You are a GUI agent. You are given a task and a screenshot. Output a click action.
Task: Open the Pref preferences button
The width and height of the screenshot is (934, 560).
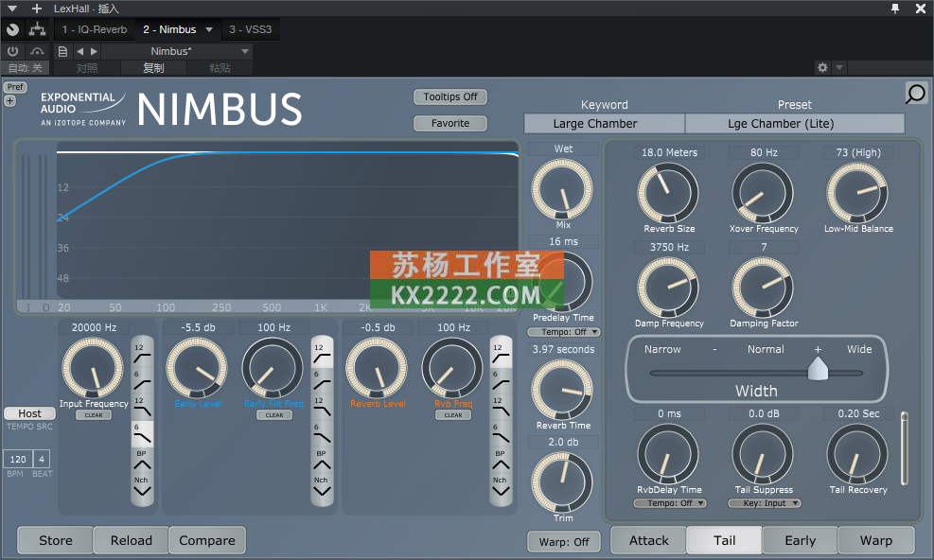click(15, 87)
